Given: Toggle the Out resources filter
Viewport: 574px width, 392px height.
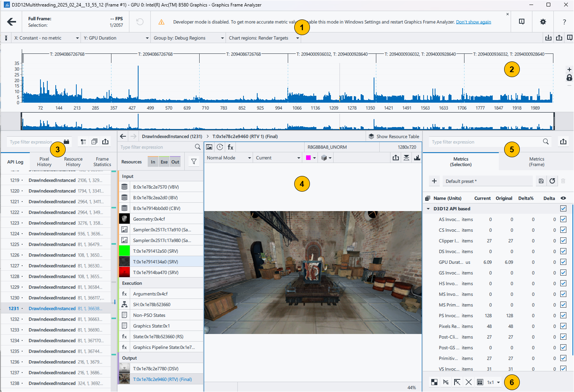Looking at the screenshot, I should click(x=175, y=162).
